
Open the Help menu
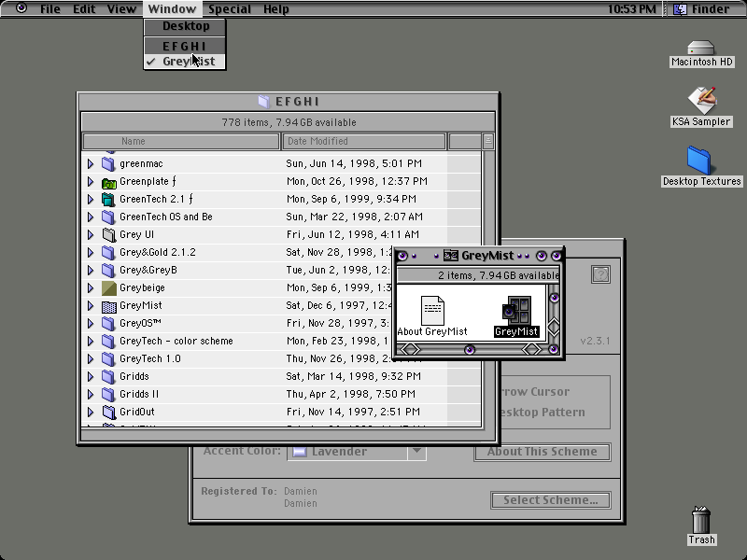click(x=276, y=8)
